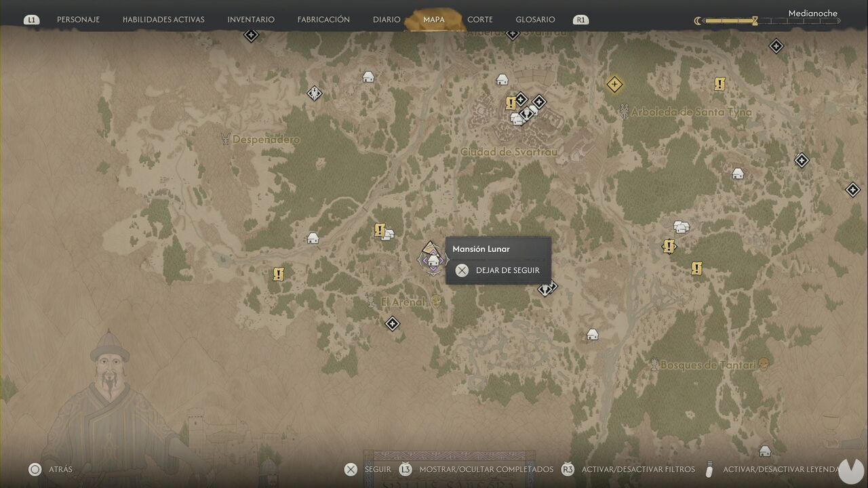Open the Corte tab
Image resolution: width=868 pixels, height=488 pixels.
point(480,20)
